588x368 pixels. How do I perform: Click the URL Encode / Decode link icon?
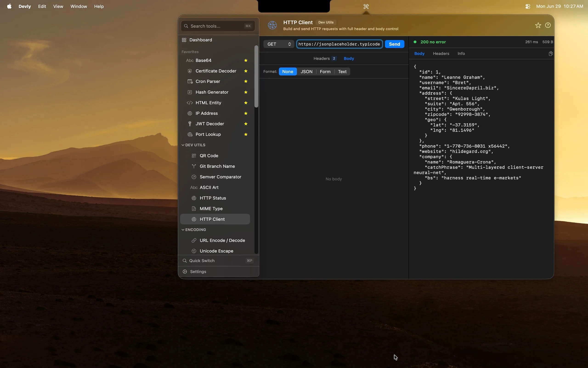(194, 241)
